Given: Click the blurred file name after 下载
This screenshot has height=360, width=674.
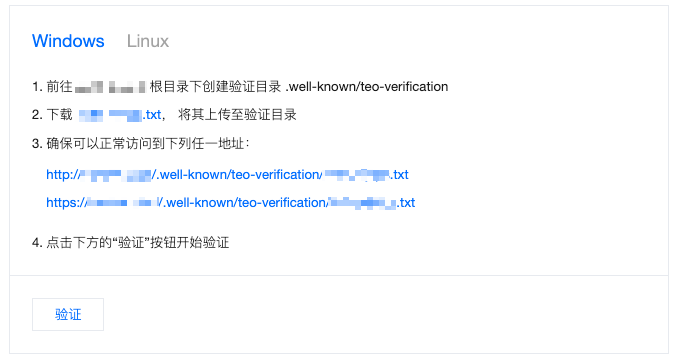Looking at the screenshot, I should pyautogui.click(x=110, y=115).
